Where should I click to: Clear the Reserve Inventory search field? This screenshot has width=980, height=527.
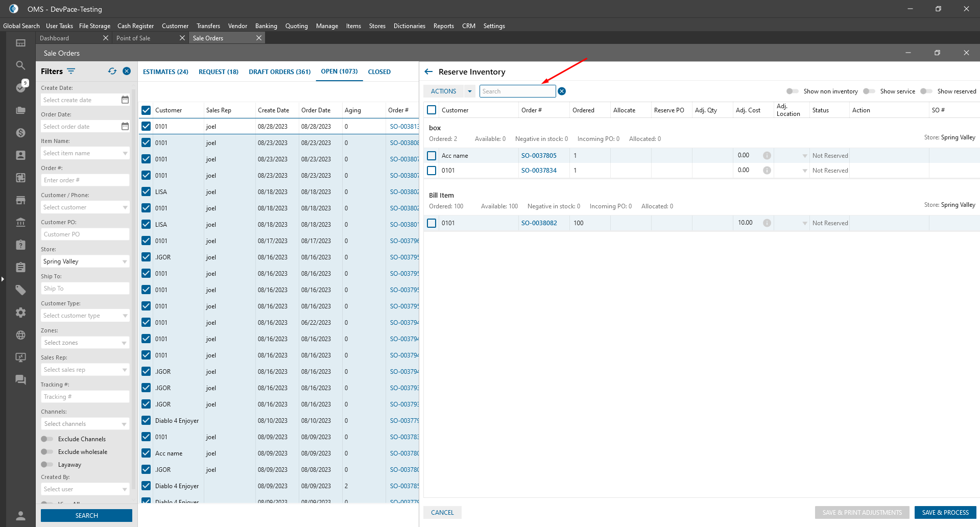tap(562, 91)
